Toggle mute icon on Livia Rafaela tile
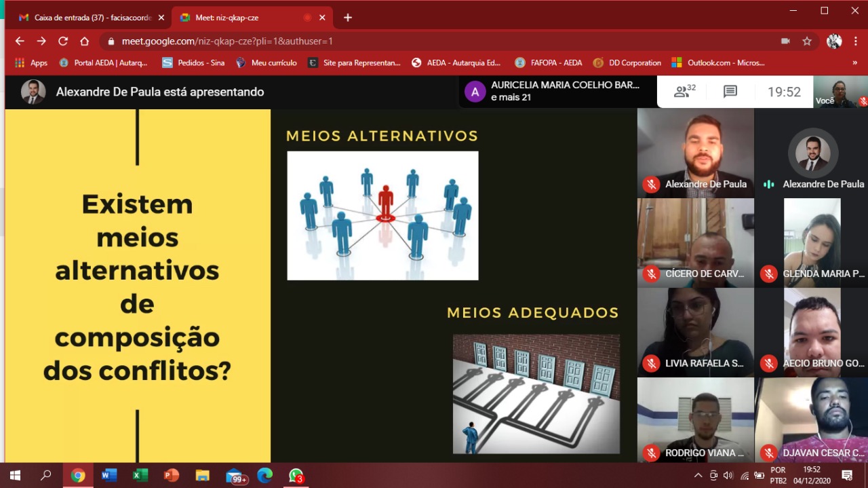Screen dimensions: 868x488 [651, 364]
